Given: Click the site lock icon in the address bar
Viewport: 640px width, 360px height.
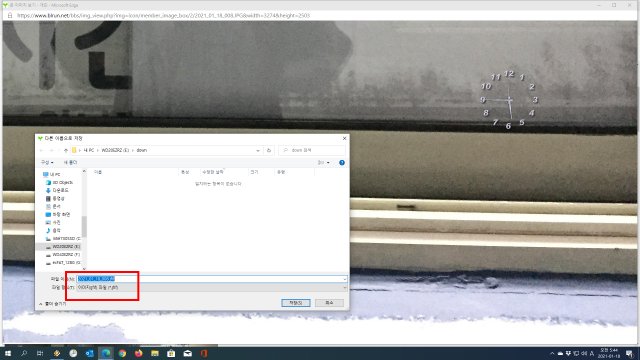Looking at the screenshot, I should (x=10, y=15).
